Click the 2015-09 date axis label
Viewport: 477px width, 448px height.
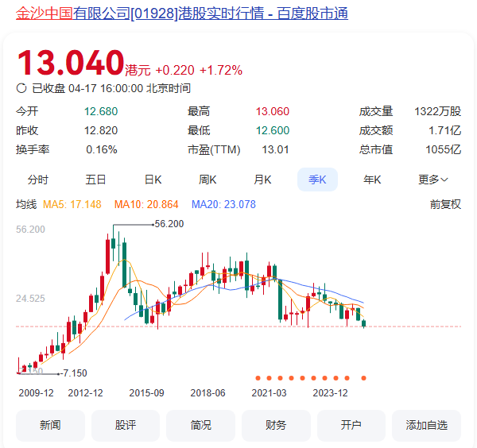coord(146,393)
